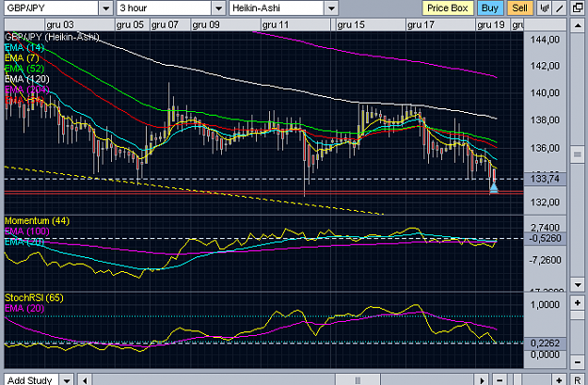Viewport: 588px width, 385px height.
Task: Click the vertical zoom slider handle
Action: click(x=578, y=314)
